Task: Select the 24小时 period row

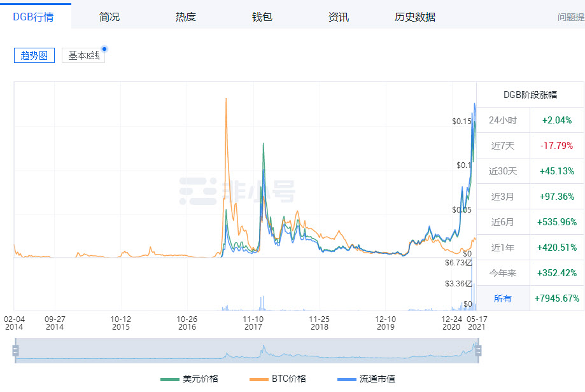Action: pos(530,120)
